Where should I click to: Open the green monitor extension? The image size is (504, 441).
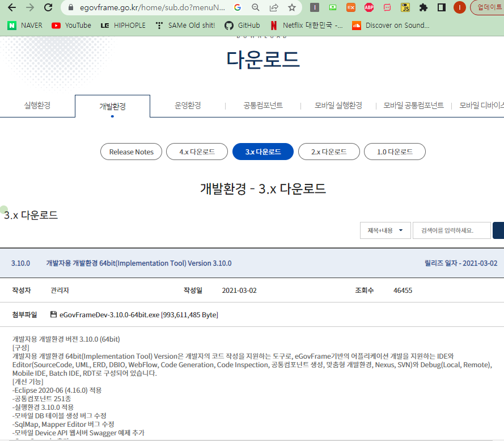[333, 7]
